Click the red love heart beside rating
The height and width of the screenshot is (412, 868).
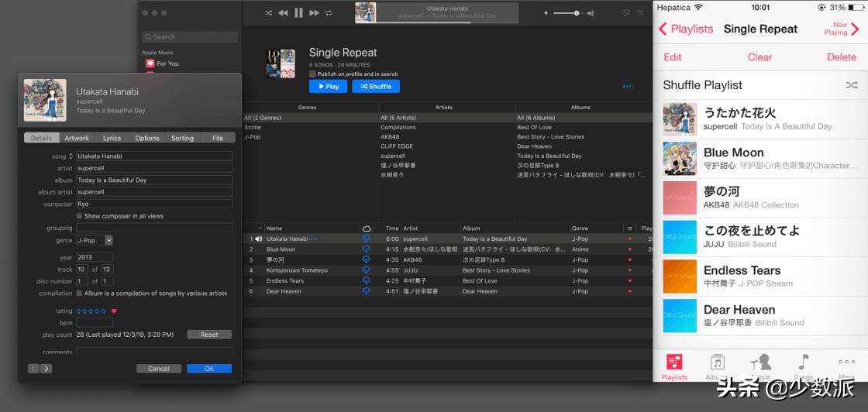click(x=114, y=311)
